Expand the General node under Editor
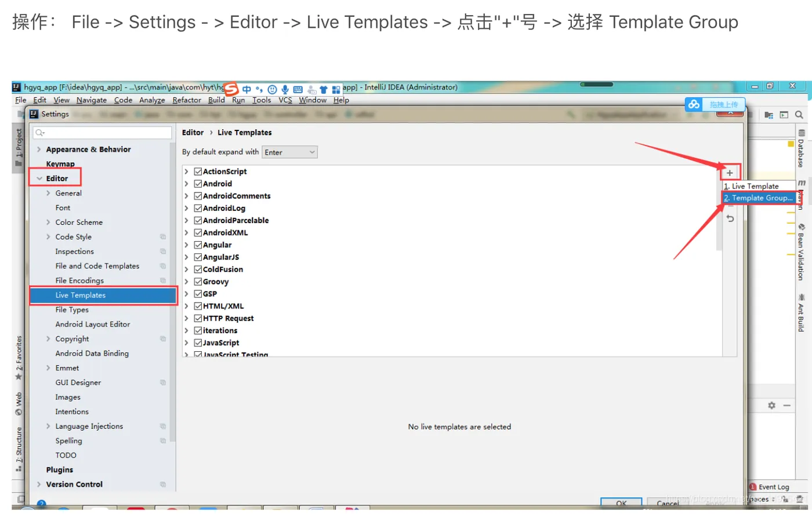The height and width of the screenshot is (517, 812). (48, 193)
